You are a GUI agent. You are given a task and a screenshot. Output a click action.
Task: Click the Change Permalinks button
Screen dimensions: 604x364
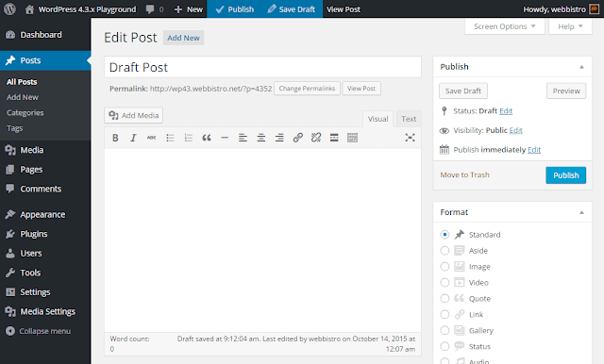pyautogui.click(x=307, y=89)
